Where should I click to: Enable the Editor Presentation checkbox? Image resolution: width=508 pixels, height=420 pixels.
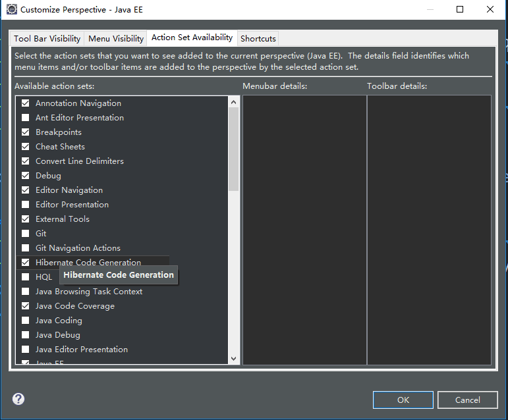pos(26,205)
